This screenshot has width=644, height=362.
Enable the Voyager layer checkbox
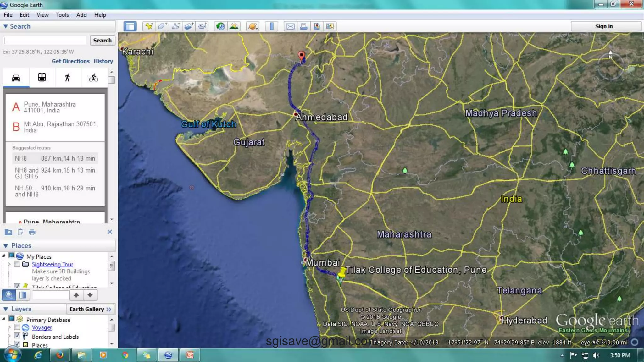[x=17, y=327]
